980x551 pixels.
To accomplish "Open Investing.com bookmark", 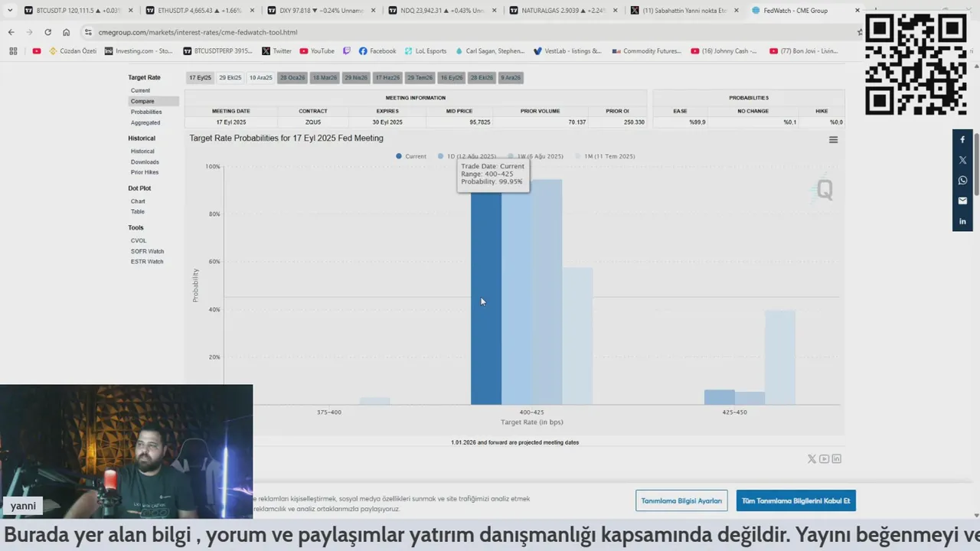I will [x=139, y=51].
